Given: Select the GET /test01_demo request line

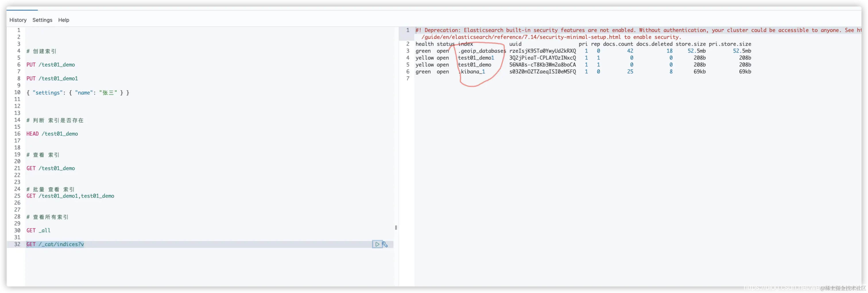Looking at the screenshot, I should tap(51, 168).
